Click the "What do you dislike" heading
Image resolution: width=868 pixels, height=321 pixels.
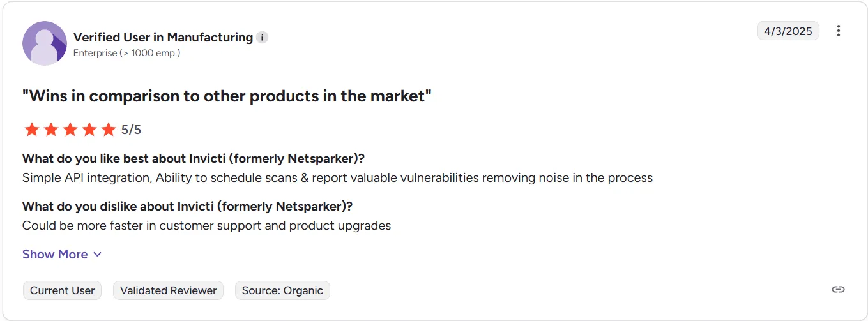pos(187,206)
